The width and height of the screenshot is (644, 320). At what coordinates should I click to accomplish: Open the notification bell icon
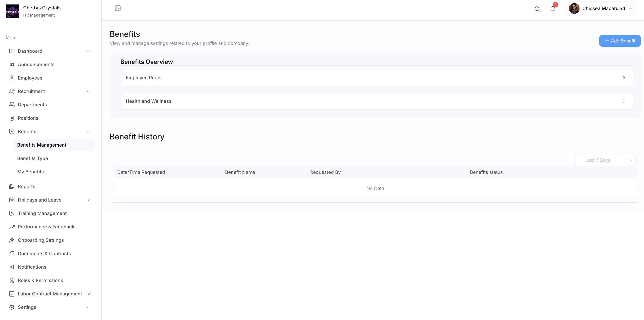(553, 9)
